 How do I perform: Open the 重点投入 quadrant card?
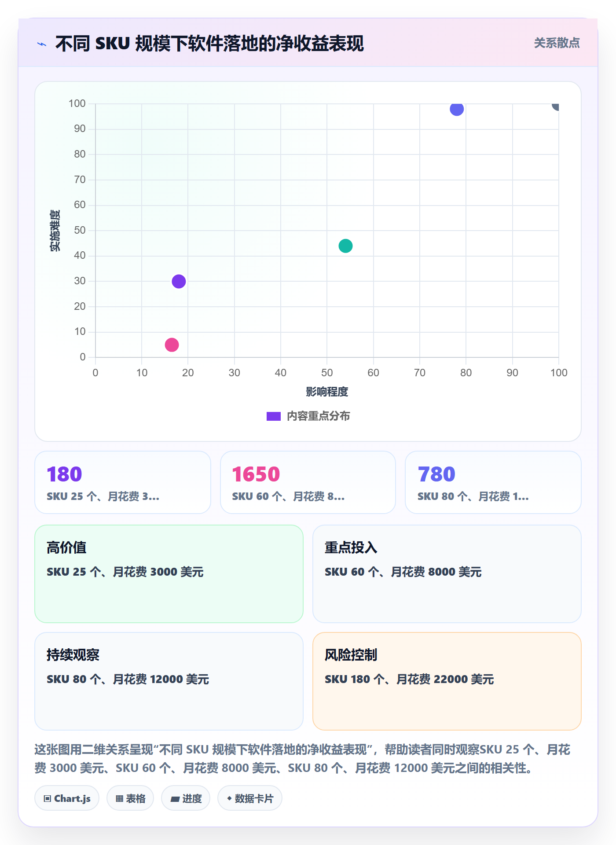click(x=447, y=574)
